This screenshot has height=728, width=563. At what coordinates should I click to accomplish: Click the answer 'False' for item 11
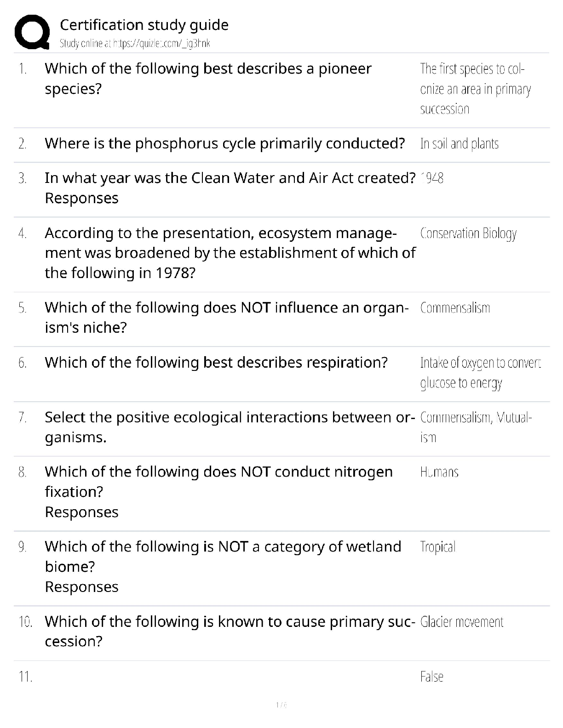tap(431, 677)
